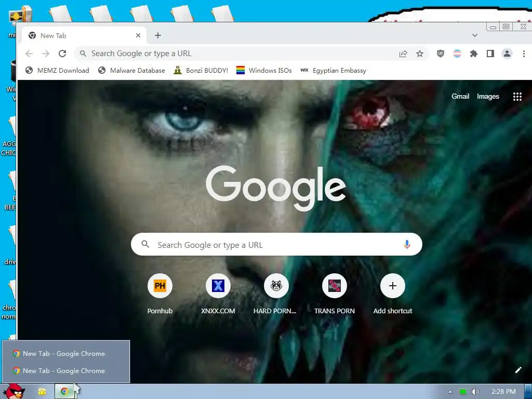The image size is (532, 399).
Task: Open the Extensions puzzle piece menu
Action: [x=474, y=54]
